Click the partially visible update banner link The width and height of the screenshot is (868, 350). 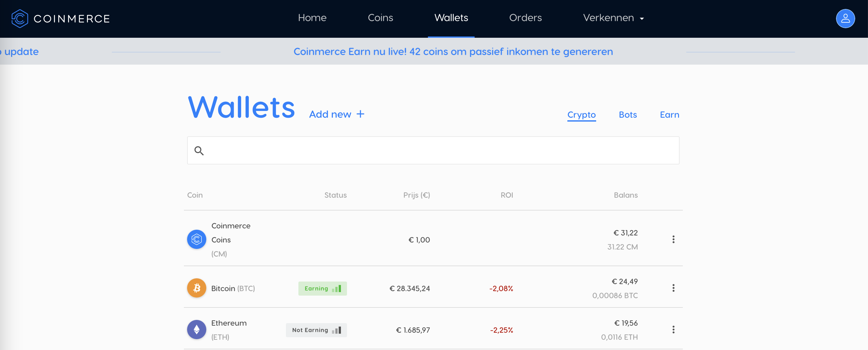19,52
